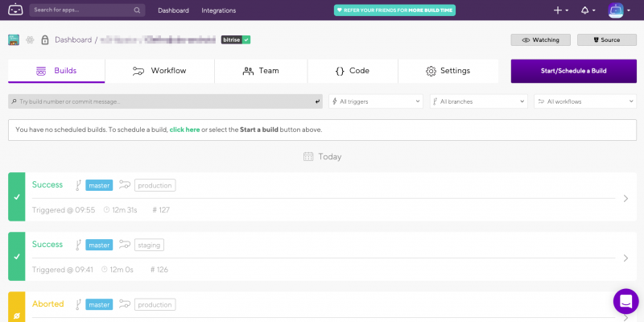Switch to the Workflow tab
Screen dimensions: 644x322
point(159,71)
